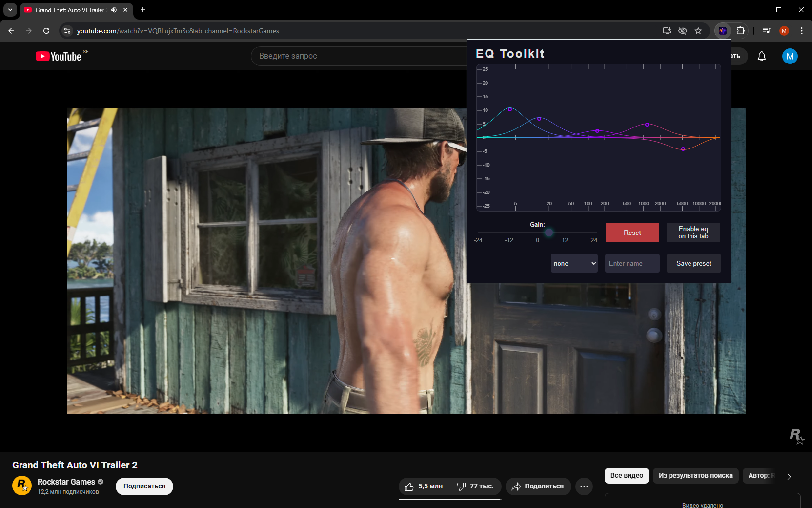Click the Rockstar logo watermark on video
Viewport: 812px width, 508px height.
point(796,436)
